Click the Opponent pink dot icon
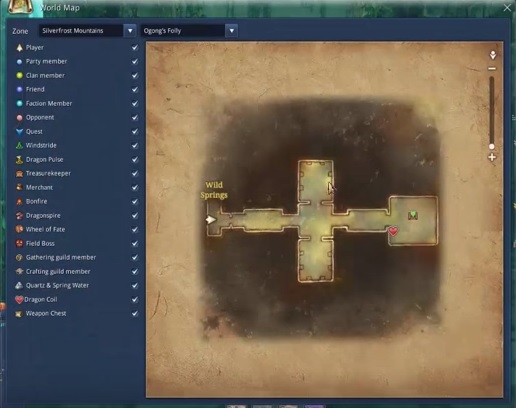The height and width of the screenshot is (409, 516). pos(19,118)
